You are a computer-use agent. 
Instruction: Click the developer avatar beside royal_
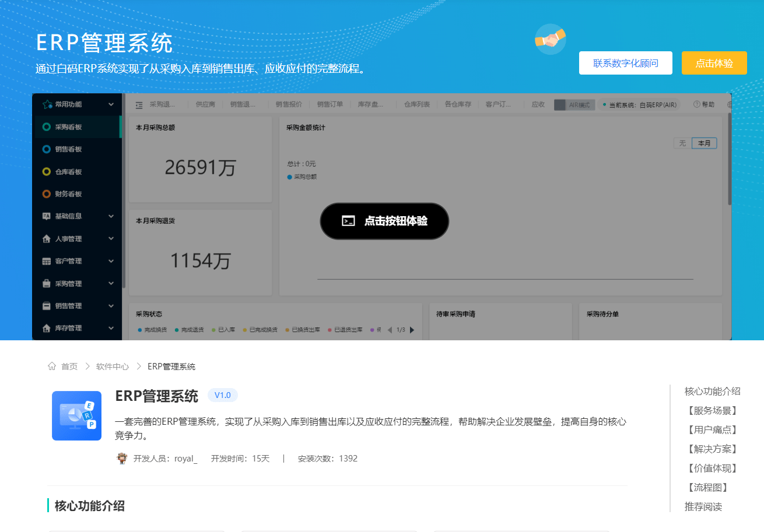(122, 458)
